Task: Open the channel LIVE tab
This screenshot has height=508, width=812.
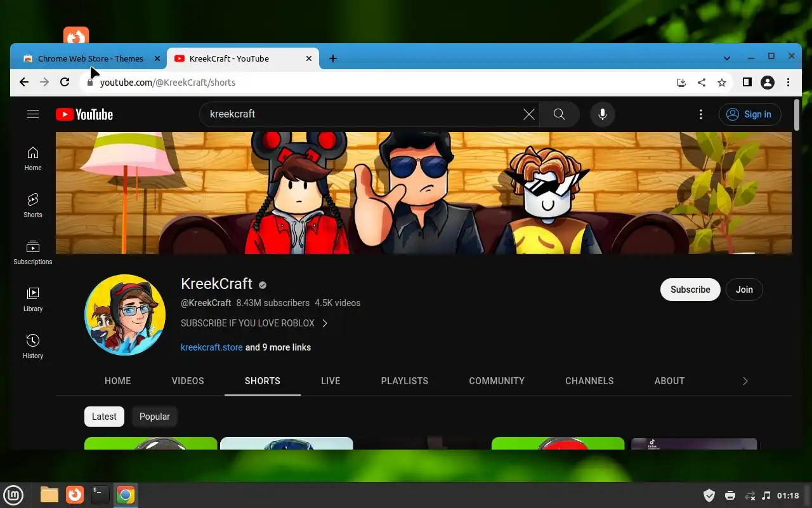Action: pyautogui.click(x=331, y=381)
